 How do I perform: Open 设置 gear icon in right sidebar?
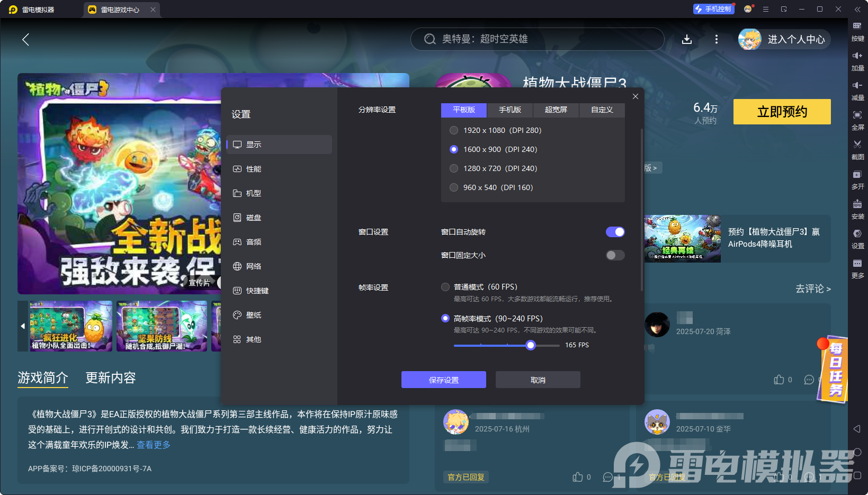(857, 233)
